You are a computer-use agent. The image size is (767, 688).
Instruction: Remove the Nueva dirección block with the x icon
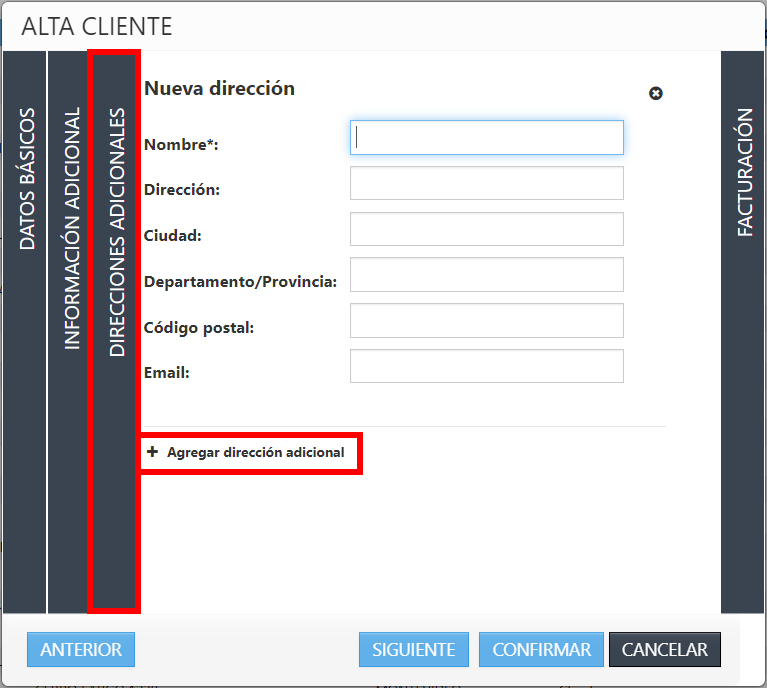[656, 93]
